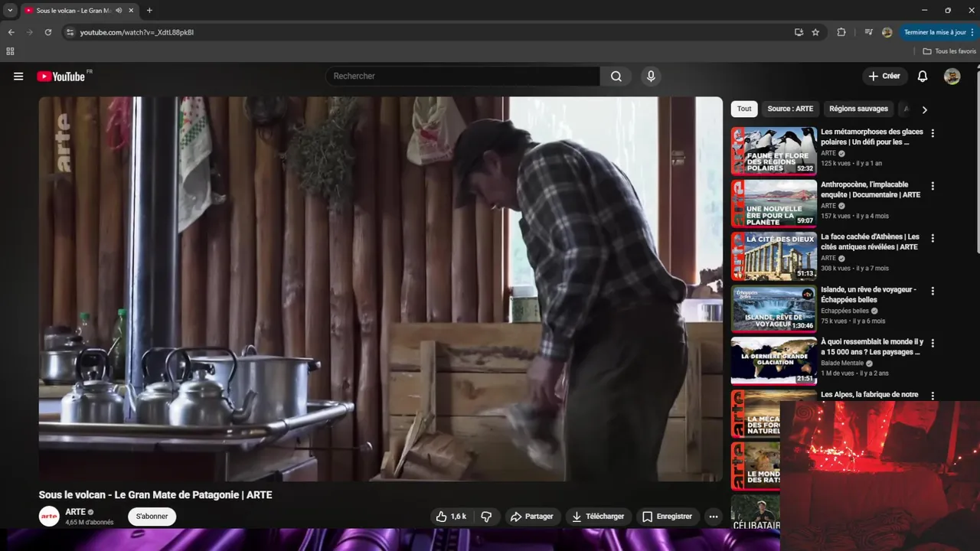Open video title Anthropocène, l'implacable enquête
The image size is (980, 551).
871,190
